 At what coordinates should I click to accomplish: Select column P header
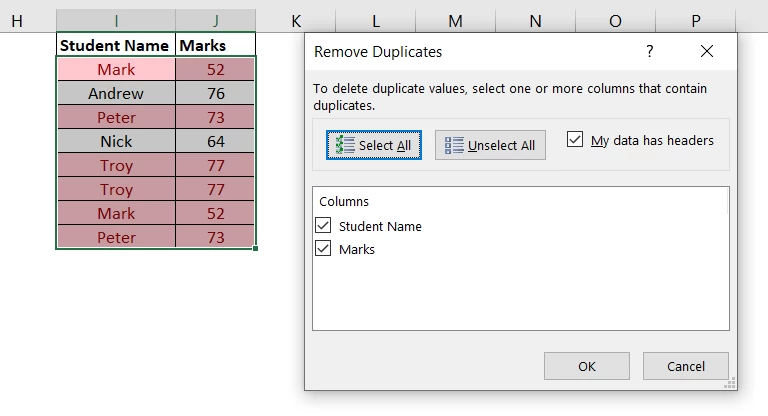(x=696, y=21)
